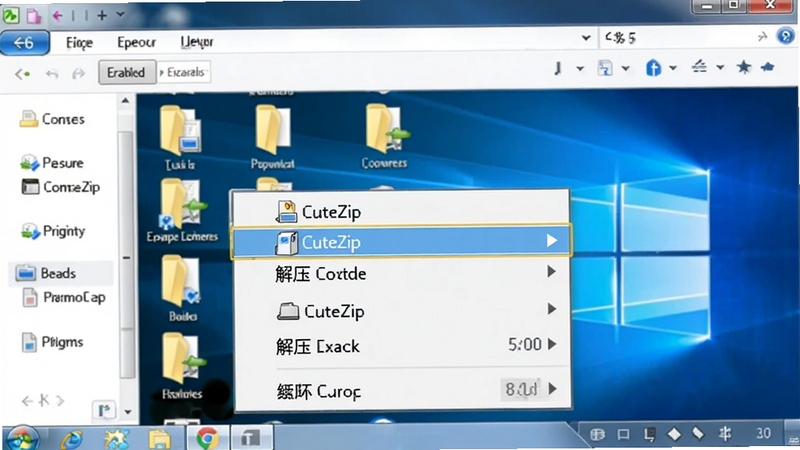The width and height of the screenshot is (800, 450).
Task: Open dropdown next to sort lines icon
Action: click(720, 67)
